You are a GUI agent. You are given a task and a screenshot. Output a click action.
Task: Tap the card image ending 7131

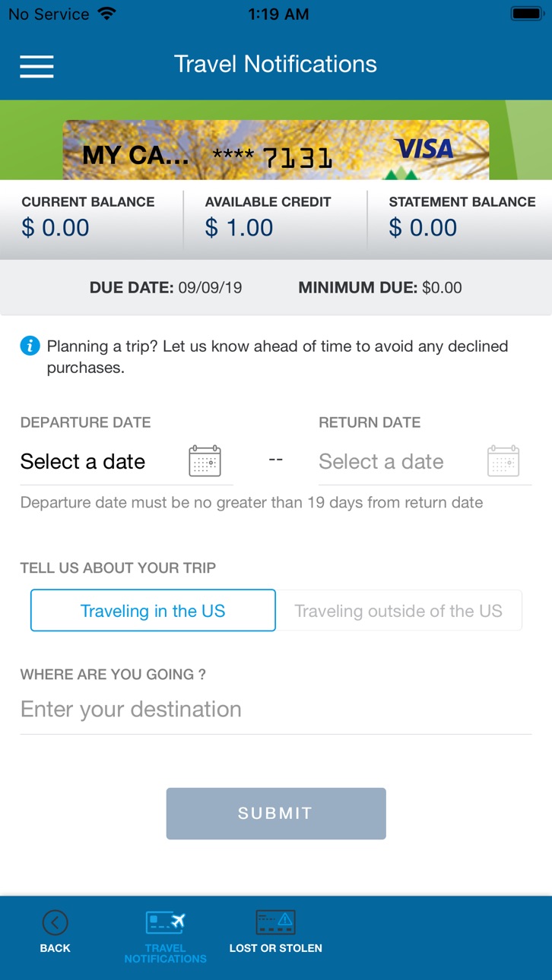coord(275,150)
